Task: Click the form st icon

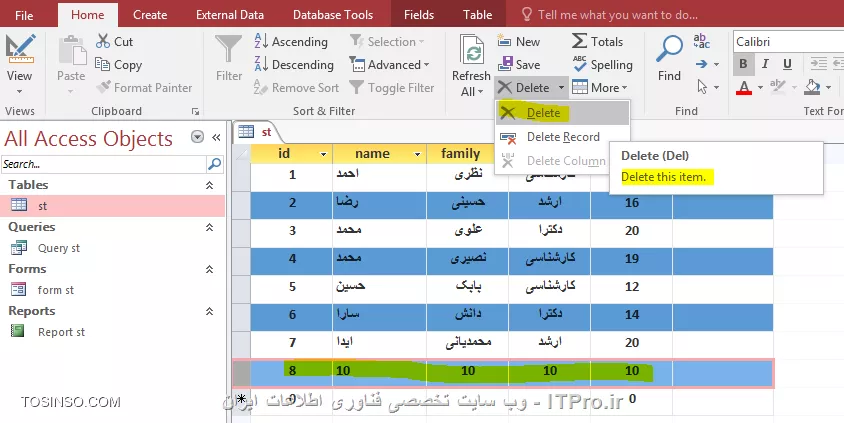Action: 19,290
